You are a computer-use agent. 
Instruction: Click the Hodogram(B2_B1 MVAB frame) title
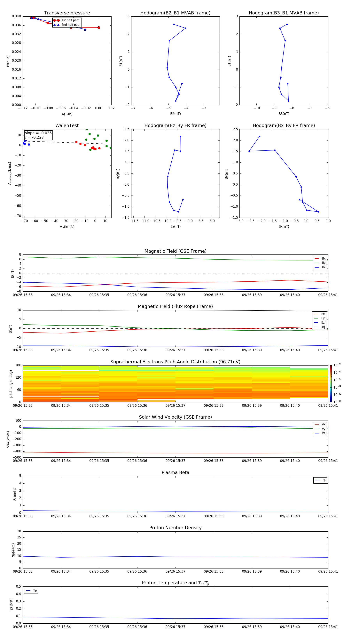click(x=175, y=13)
